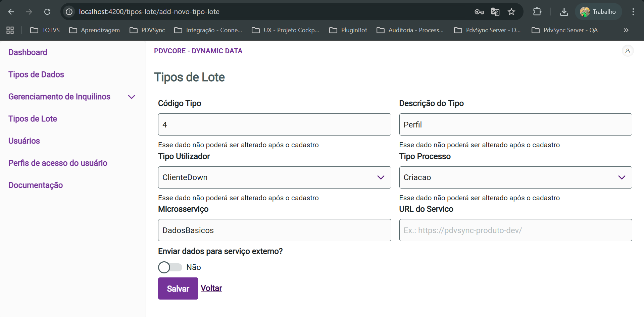Screen dimensions: 644x317
Task: Click the URL do Servico input field
Action: 515,230
